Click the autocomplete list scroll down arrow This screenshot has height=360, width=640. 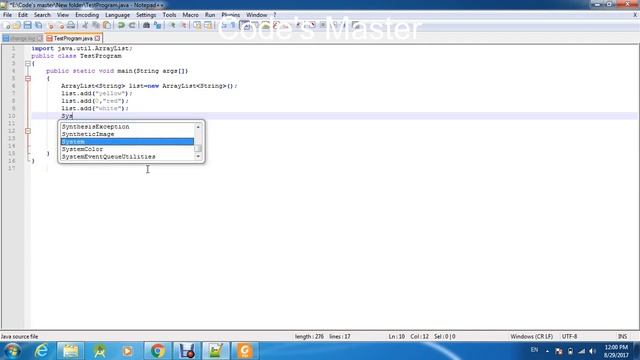coord(198,156)
